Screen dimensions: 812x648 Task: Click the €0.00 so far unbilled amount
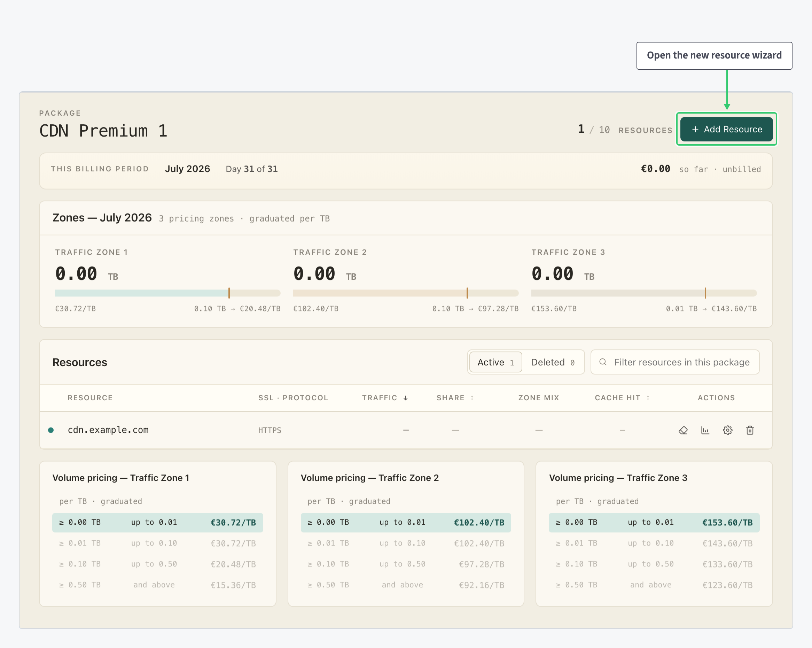pyautogui.click(x=701, y=169)
